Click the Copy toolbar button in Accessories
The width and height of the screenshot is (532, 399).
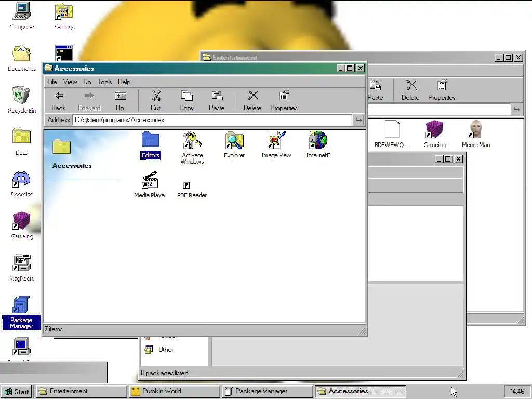[187, 101]
